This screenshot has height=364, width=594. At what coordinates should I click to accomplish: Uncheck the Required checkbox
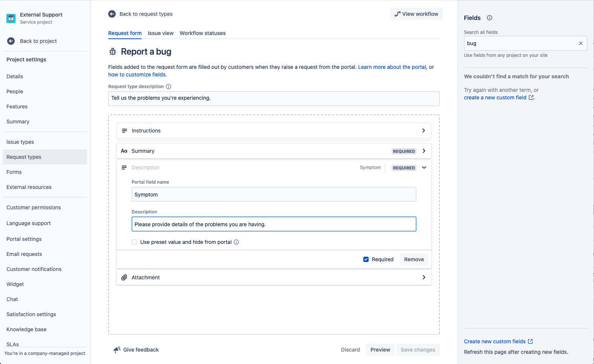point(366,259)
